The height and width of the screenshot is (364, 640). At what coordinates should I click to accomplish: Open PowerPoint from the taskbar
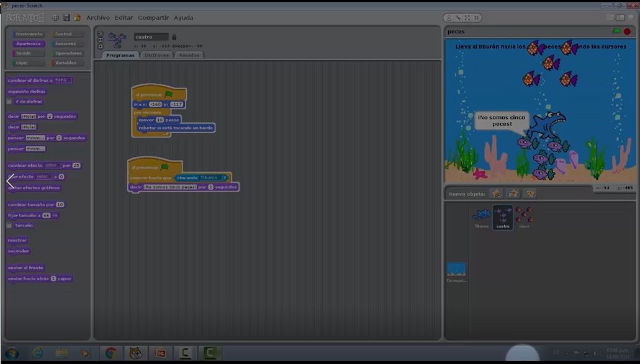tap(160, 353)
